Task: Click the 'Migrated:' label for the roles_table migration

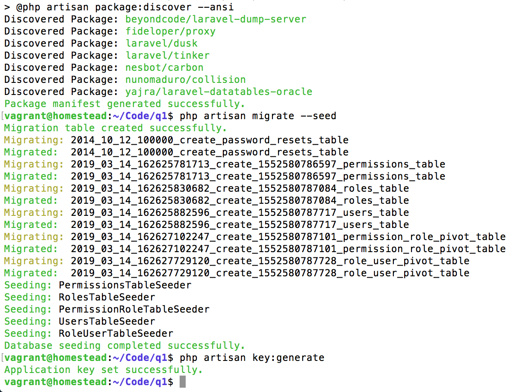Action: pos(31,200)
